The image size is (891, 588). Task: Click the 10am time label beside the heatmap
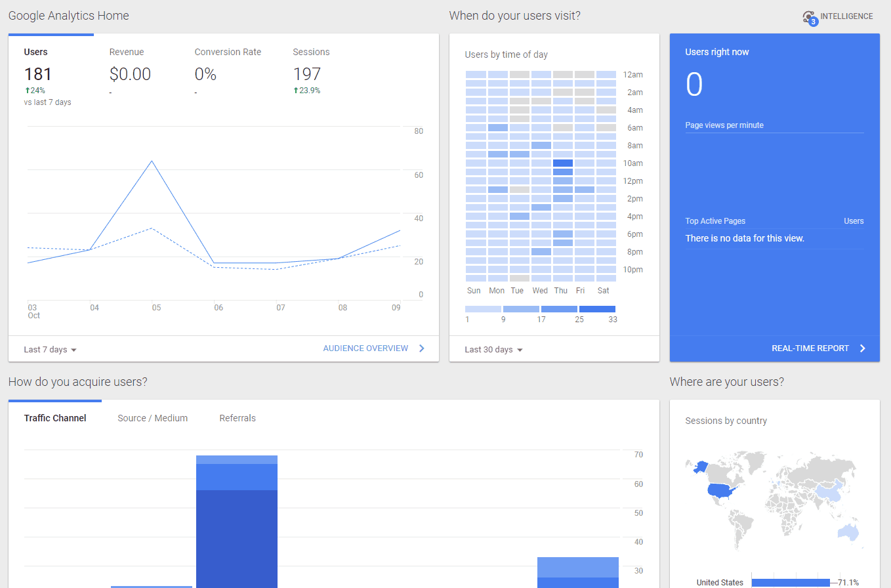point(632,163)
